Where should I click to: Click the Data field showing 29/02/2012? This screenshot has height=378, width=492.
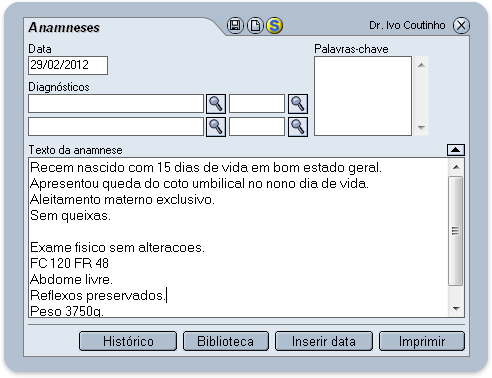(68, 65)
